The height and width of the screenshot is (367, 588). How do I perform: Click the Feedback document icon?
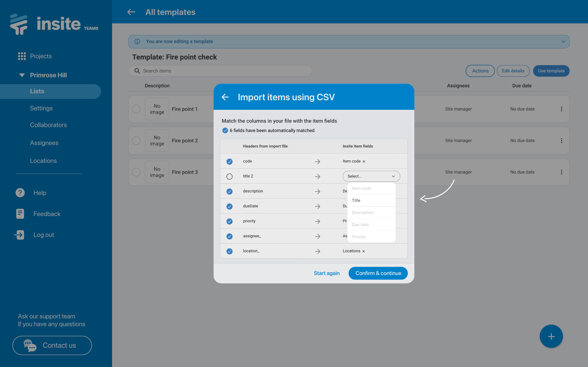pyautogui.click(x=20, y=214)
